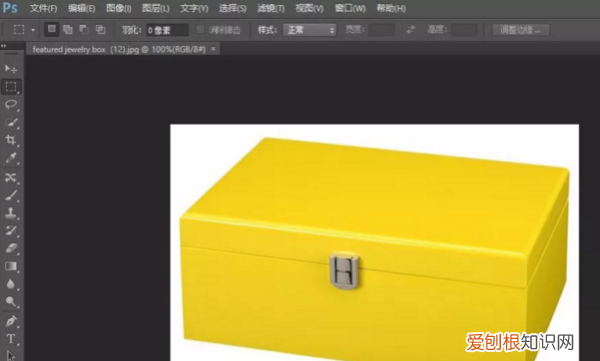Choose New Selection mode in options bar
600x361 pixels.
(52, 29)
